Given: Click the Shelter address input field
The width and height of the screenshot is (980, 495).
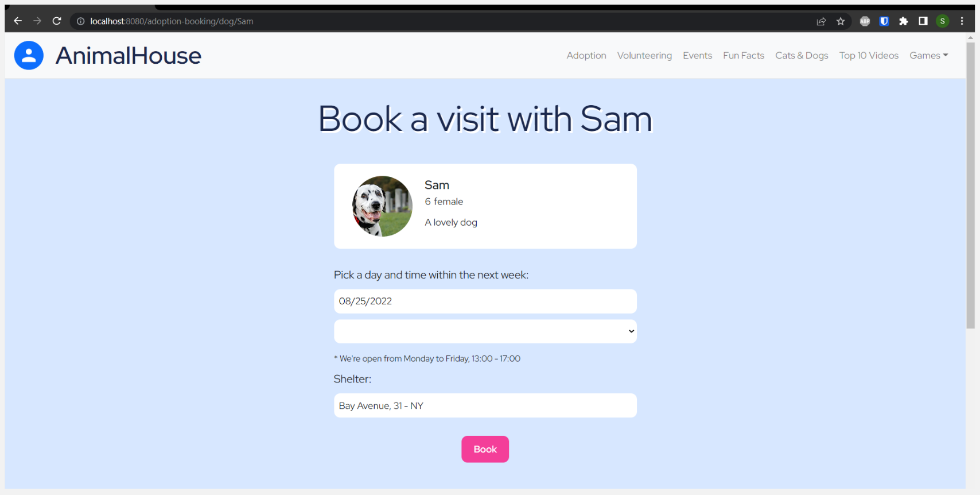Looking at the screenshot, I should tap(485, 405).
